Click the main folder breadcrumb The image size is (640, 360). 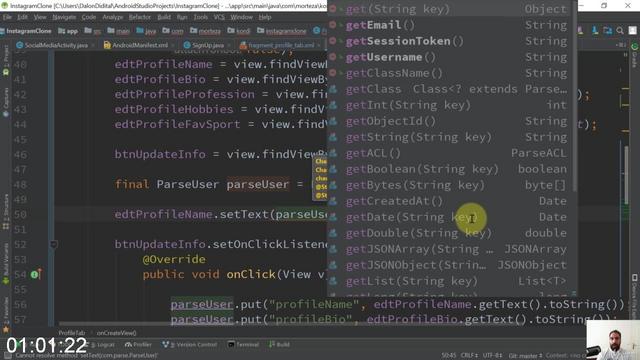pos(119,31)
